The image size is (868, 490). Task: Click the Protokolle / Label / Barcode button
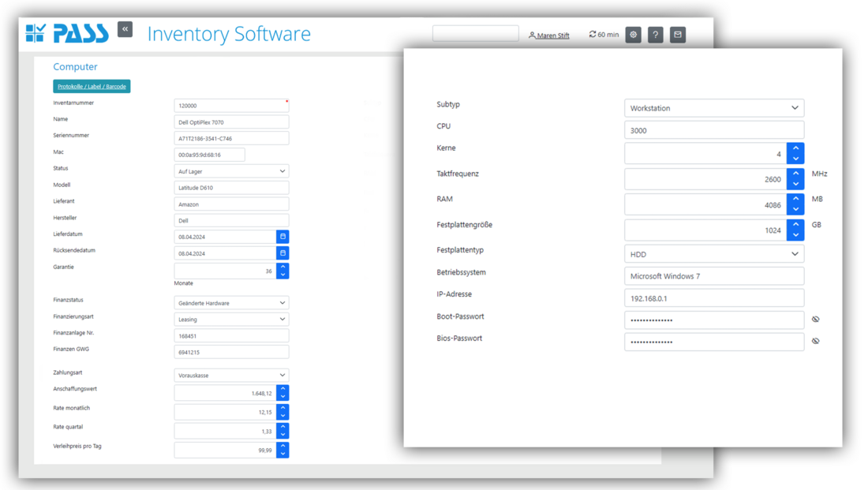(92, 86)
